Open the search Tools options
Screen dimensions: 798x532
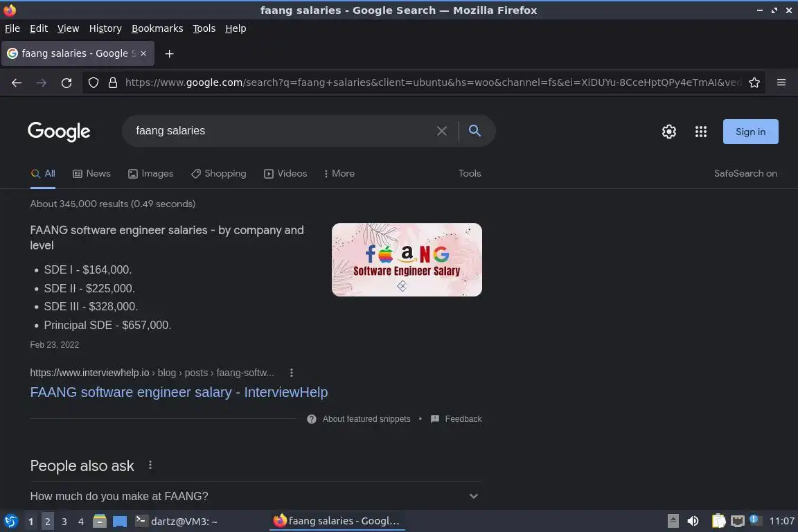point(469,174)
